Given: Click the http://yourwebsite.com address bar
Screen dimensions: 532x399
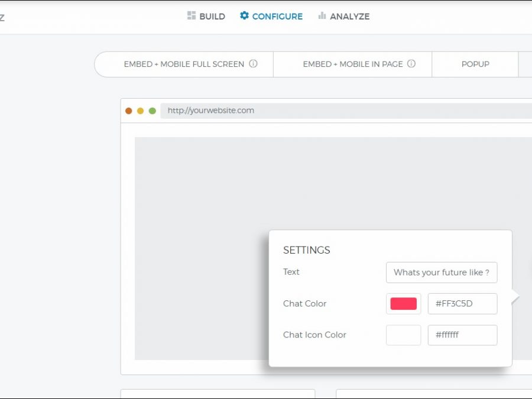Looking at the screenshot, I should click(x=343, y=111).
